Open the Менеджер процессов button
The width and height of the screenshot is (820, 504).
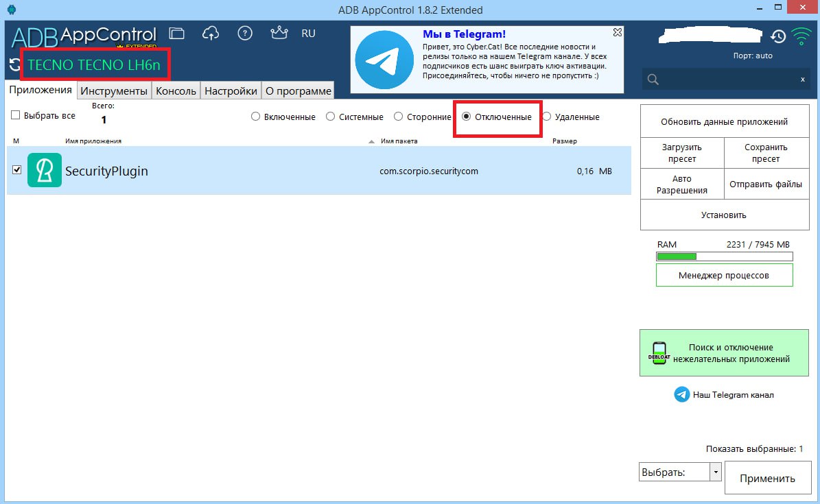(x=725, y=275)
